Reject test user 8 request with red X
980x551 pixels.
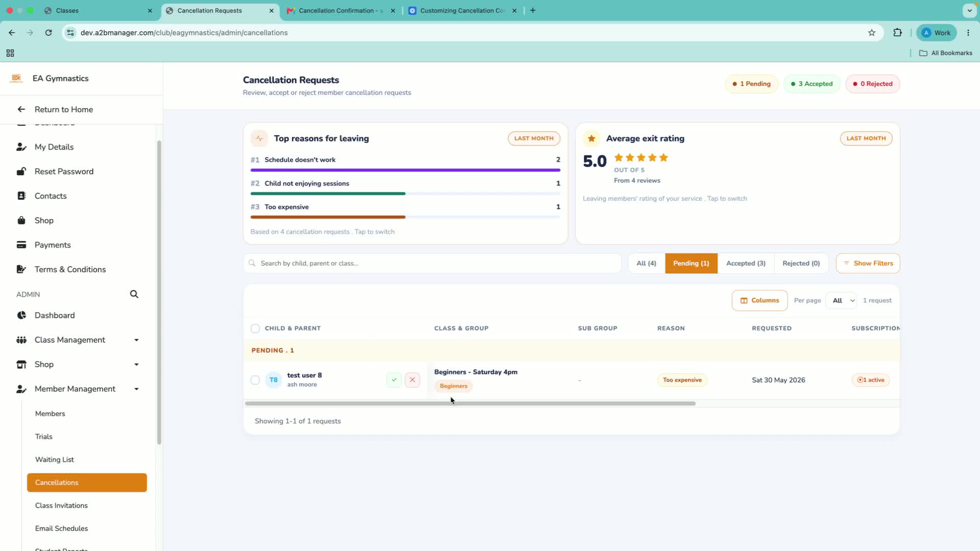pyautogui.click(x=412, y=380)
